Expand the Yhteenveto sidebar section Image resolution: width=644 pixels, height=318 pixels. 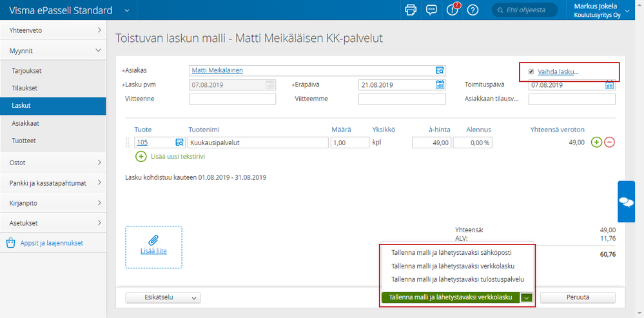pyautogui.click(x=53, y=30)
